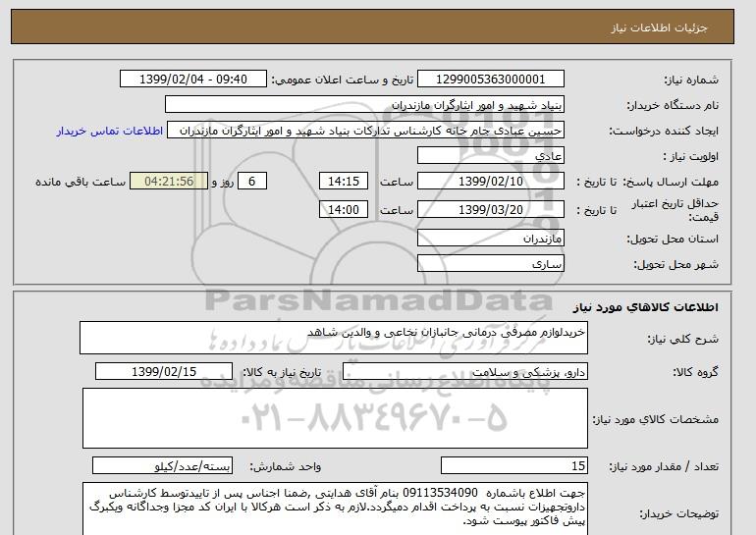
Task: Click the label مشخصات کالای مورد نیاز
Action: pyautogui.click(x=655, y=419)
